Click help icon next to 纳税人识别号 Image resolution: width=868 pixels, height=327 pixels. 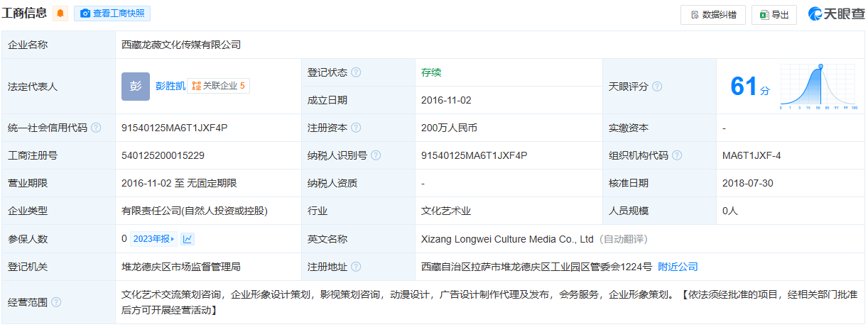[x=376, y=156]
